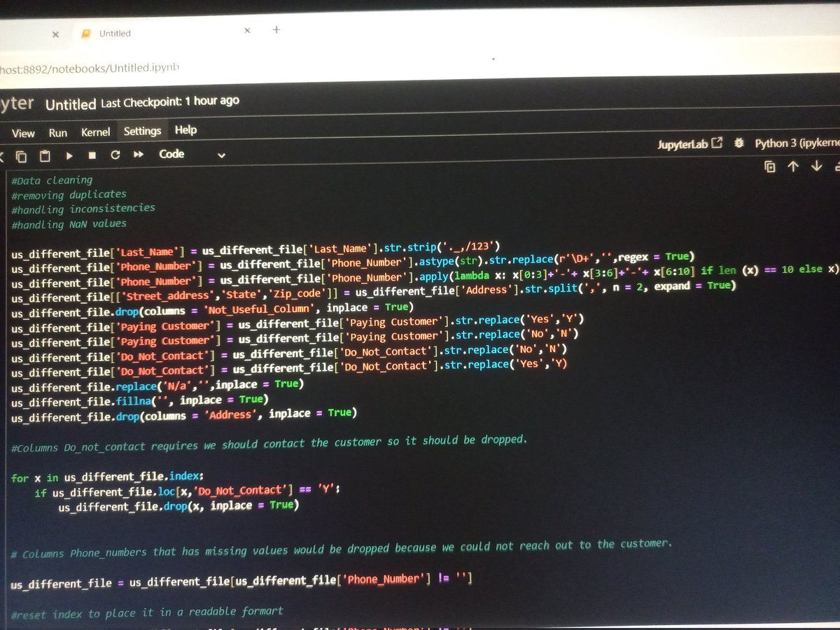Screen dimensions: 840x630
Task: Click the '#handling inconsistencies' comment line
Action: [83, 209]
